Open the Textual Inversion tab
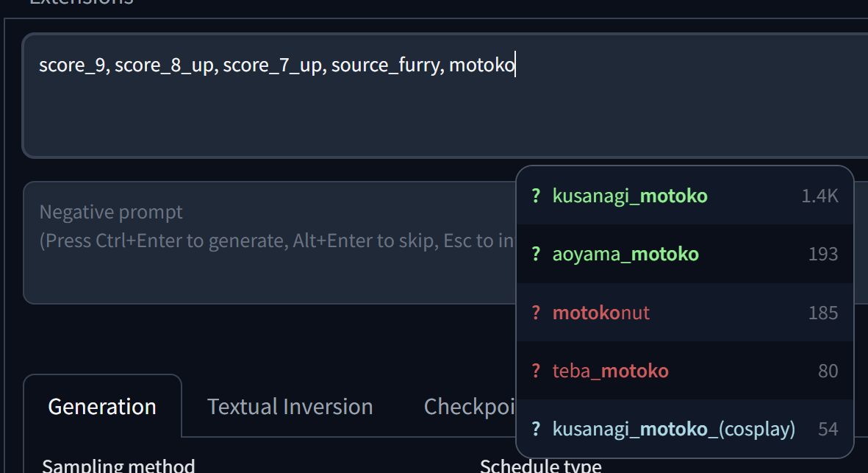868x473 pixels. pyautogui.click(x=290, y=406)
